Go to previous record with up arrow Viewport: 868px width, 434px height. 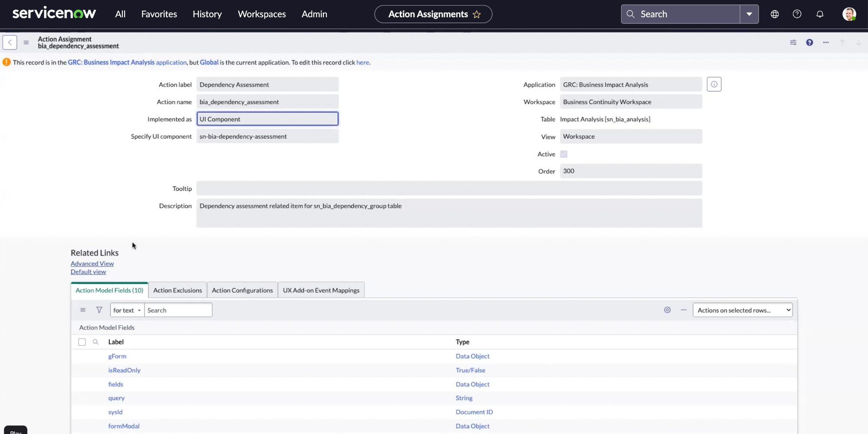842,42
